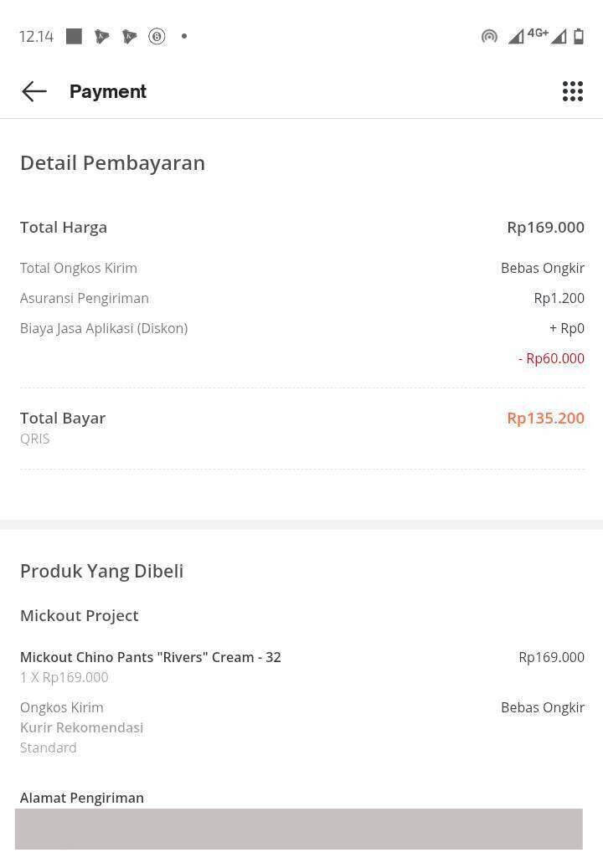This screenshot has width=603, height=868.
Task: Tap the red Rp60.000 discount amount
Action: [551, 358]
